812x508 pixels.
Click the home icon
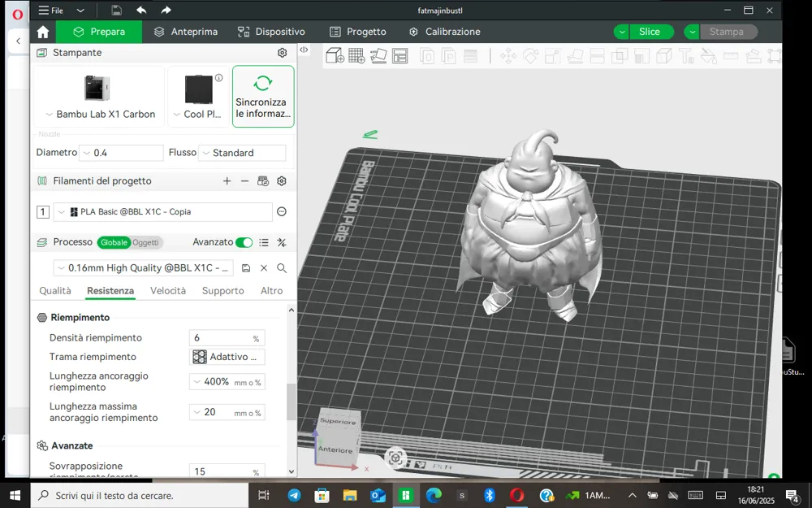[x=43, y=33]
